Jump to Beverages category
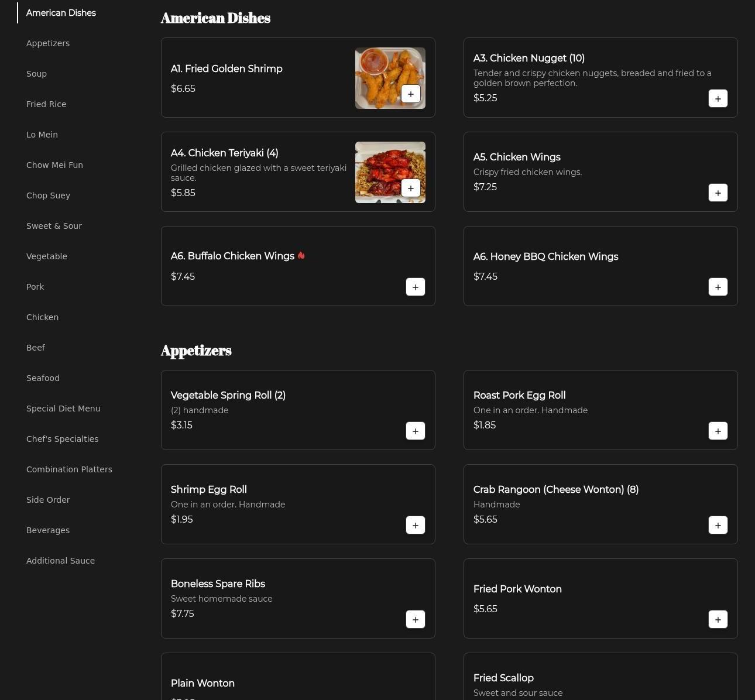Viewport: 755px width, 700px height. coord(48,530)
